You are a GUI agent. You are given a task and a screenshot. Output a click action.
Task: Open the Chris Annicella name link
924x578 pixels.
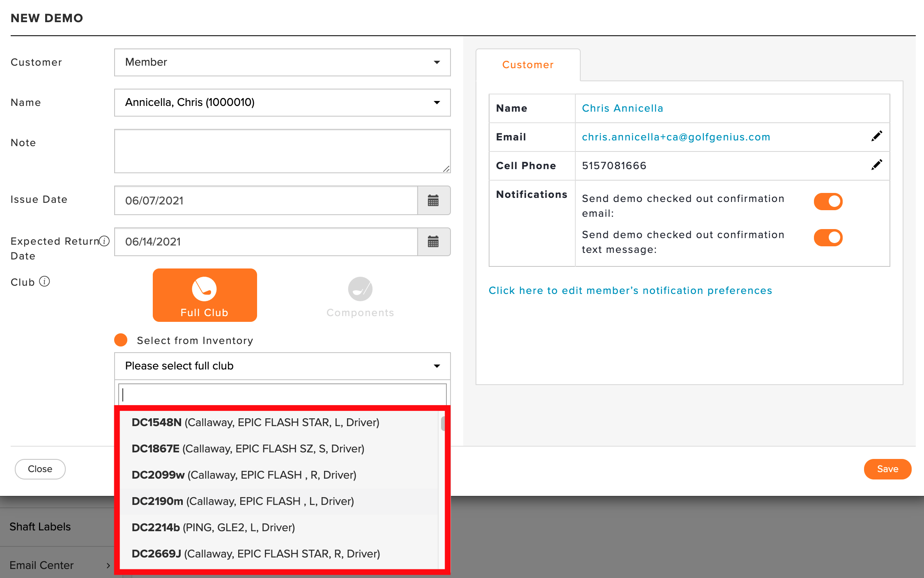[x=623, y=108]
